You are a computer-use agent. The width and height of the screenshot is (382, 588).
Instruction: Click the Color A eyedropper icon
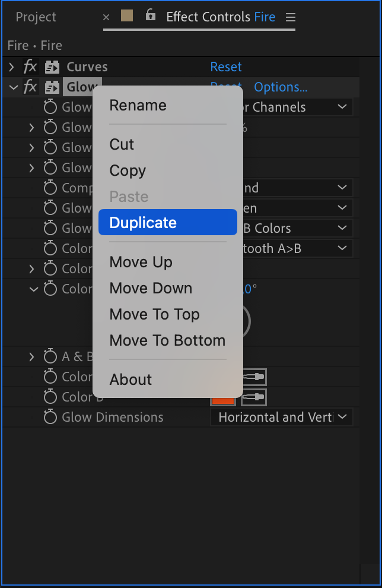tap(254, 377)
